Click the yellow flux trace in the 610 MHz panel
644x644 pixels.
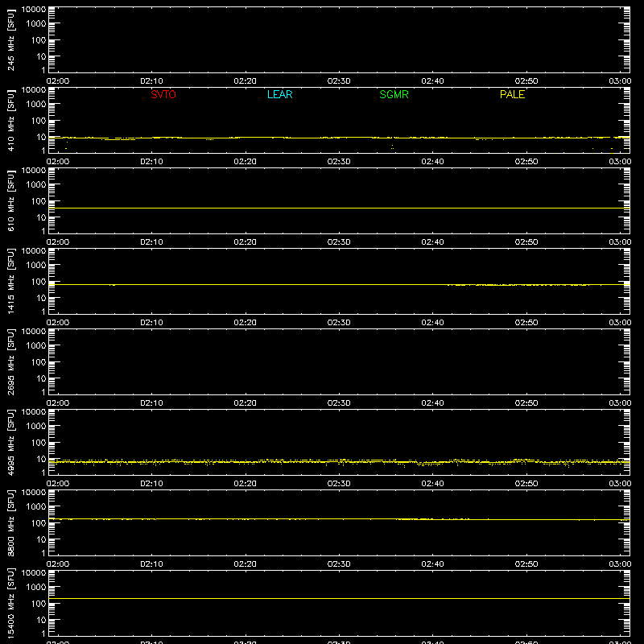click(x=339, y=208)
